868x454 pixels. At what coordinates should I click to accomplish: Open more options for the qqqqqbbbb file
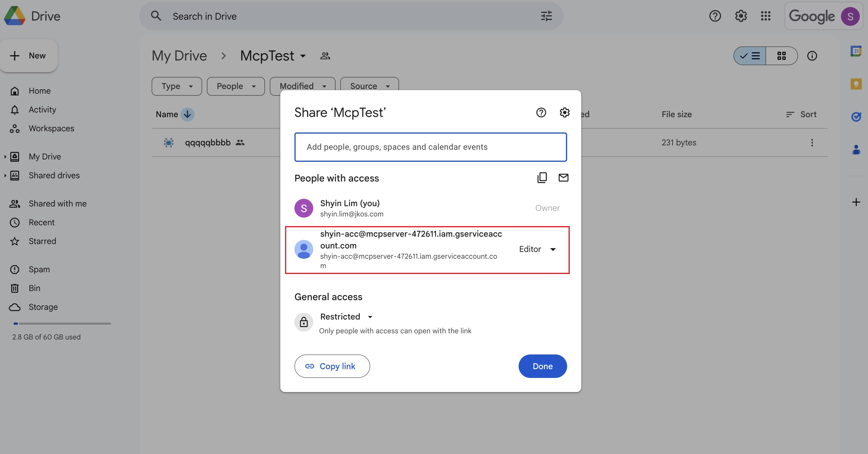[812, 142]
